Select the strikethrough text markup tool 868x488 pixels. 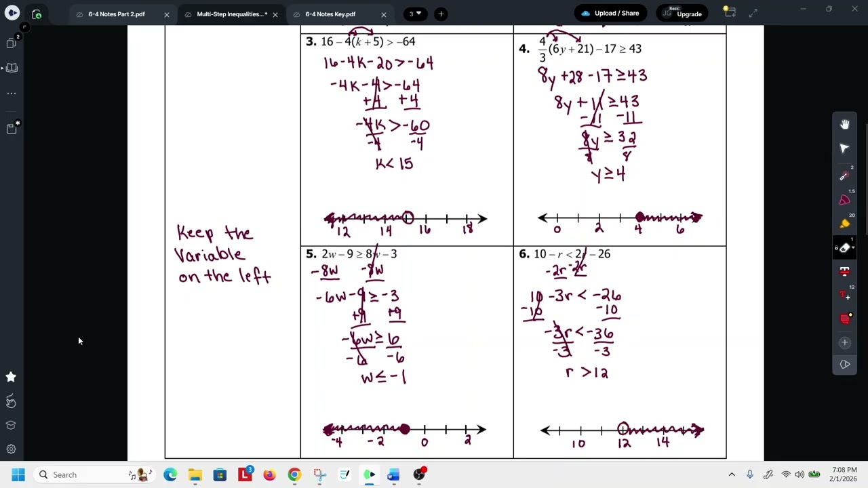844,271
